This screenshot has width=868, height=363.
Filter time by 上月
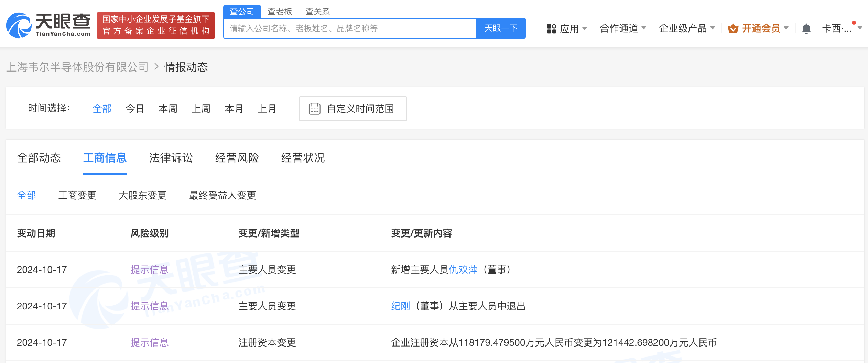click(x=267, y=109)
